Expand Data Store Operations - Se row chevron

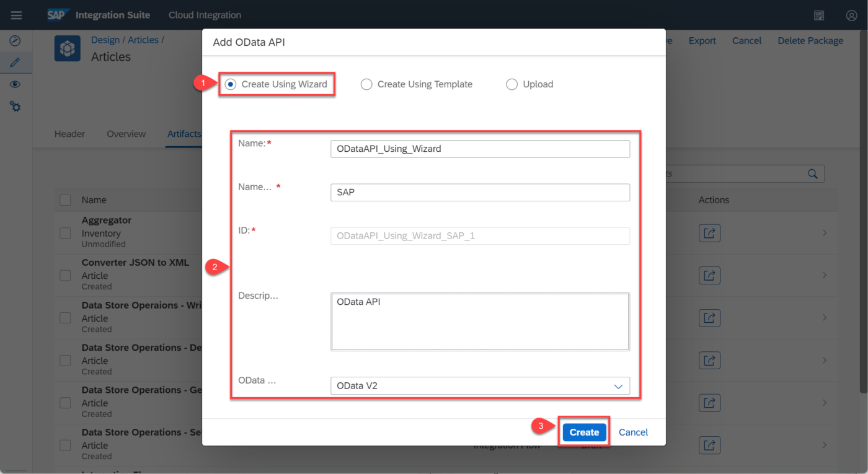(x=825, y=445)
